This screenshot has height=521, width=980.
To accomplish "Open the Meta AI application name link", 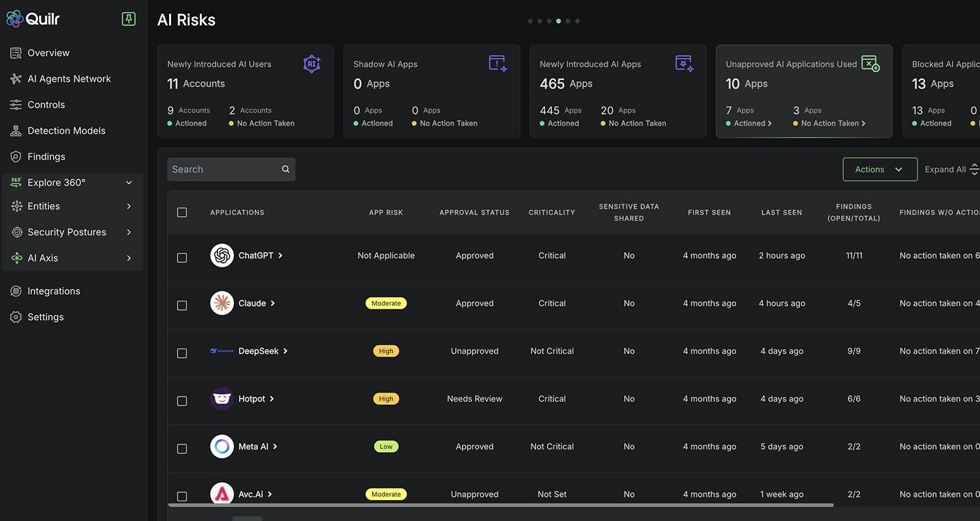I will [x=254, y=446].
